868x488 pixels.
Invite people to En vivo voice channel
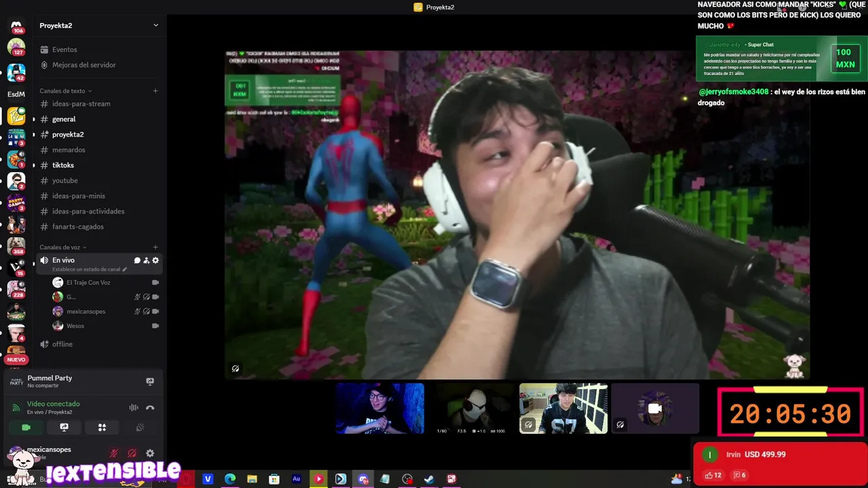click(146, 260)
